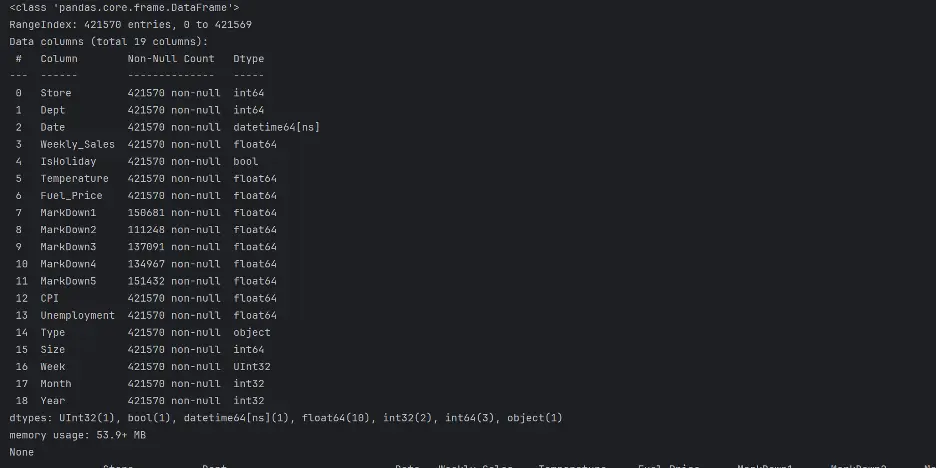
Task: Select the Weekly_Sales column name
Action: pos(78,144)
